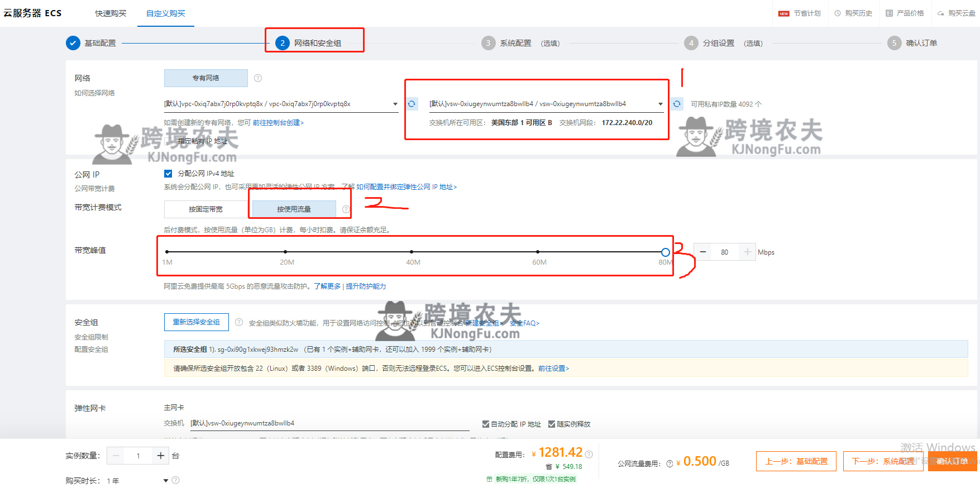Toggle the 分配公网 IPv4 地址 checkbox
The width and height of the screenshot is (980, 488).
click(168, 174)
